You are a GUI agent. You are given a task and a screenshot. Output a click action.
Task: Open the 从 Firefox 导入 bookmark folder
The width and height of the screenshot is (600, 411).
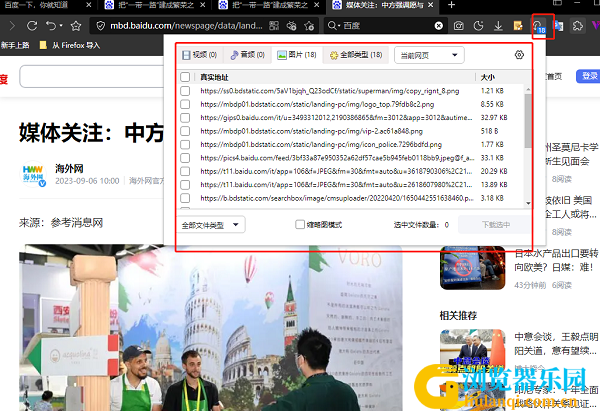pyautogui.click(x=70, y=45)
